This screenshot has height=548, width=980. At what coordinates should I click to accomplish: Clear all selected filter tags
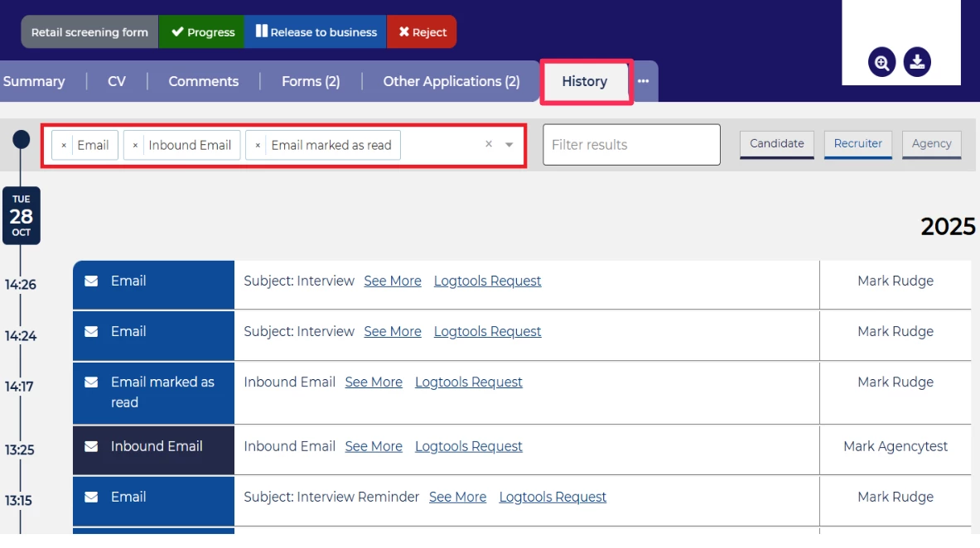(489, 144)
